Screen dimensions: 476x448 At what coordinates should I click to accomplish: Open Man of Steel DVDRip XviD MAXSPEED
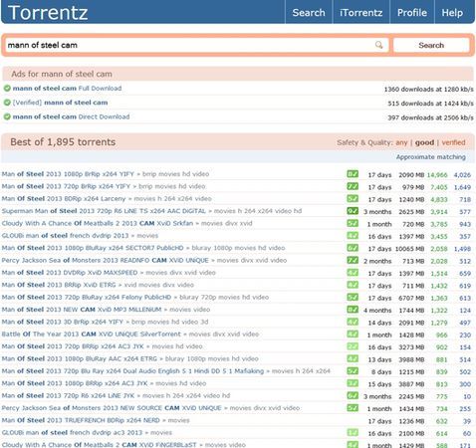[70, 272]
